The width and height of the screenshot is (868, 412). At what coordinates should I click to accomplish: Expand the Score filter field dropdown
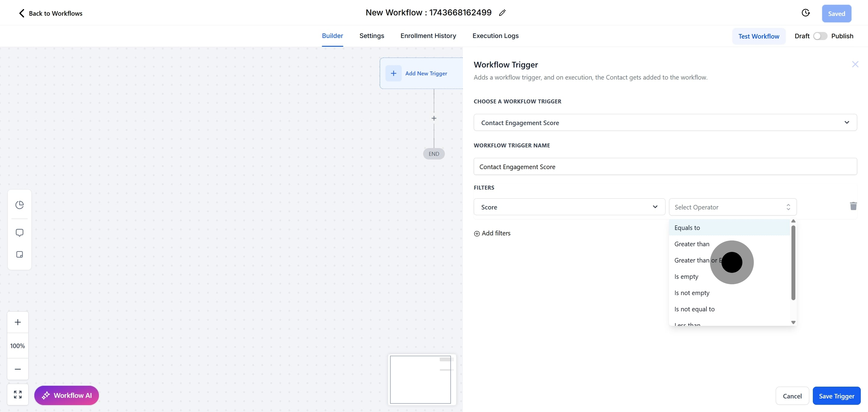pyautogui.click(x=569, y=207)
